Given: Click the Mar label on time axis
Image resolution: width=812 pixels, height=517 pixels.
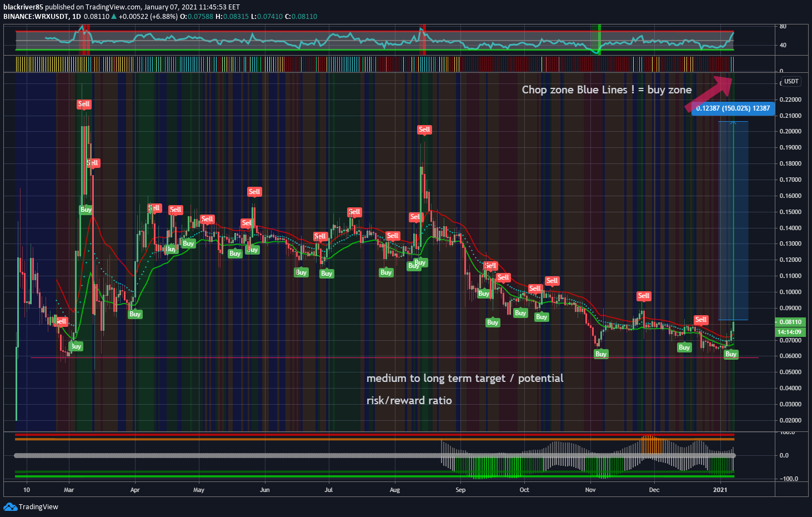Looking at the screenshot, I should [69, 490].
